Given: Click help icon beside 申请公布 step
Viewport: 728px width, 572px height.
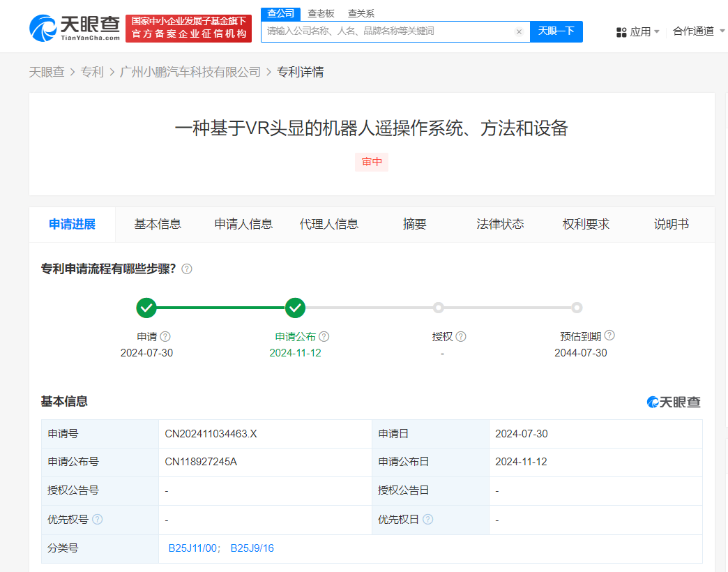Looking at the screenshot, I should coord(324,336).
